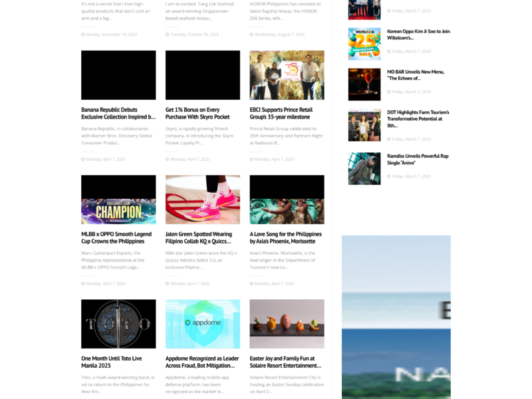The width and height of the screenshot is (532, 399).
Task: Click the Skyro Pocket article thumbnail
Action: [203, 75]
